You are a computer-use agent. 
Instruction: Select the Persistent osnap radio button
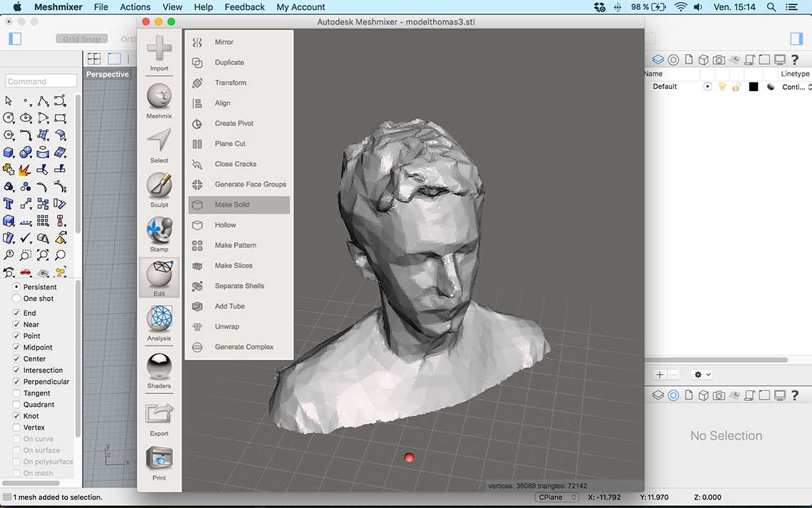click(16, 286)
